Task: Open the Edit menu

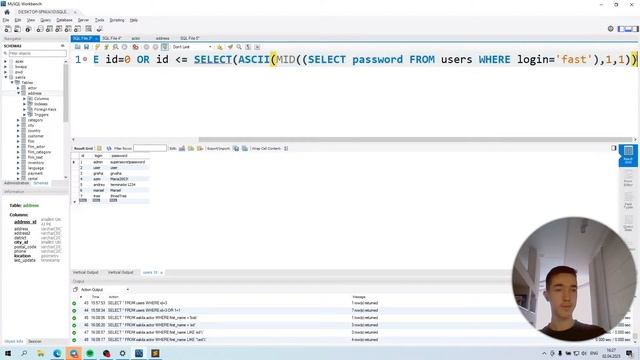Action: coord(18,20)
